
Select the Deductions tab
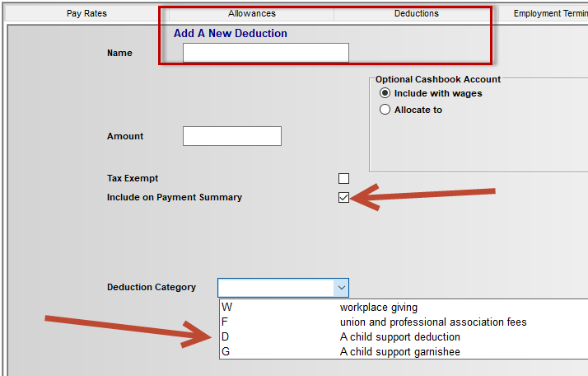(x=416, y=13)
